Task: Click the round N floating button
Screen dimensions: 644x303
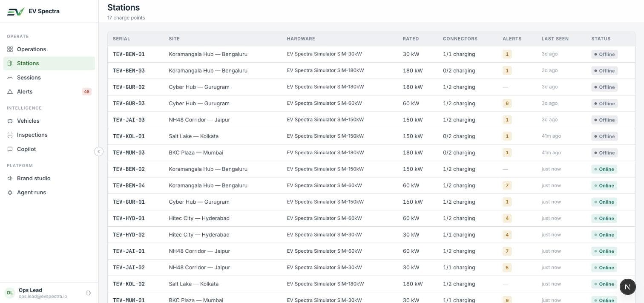Action: click(x=627, y=287)
